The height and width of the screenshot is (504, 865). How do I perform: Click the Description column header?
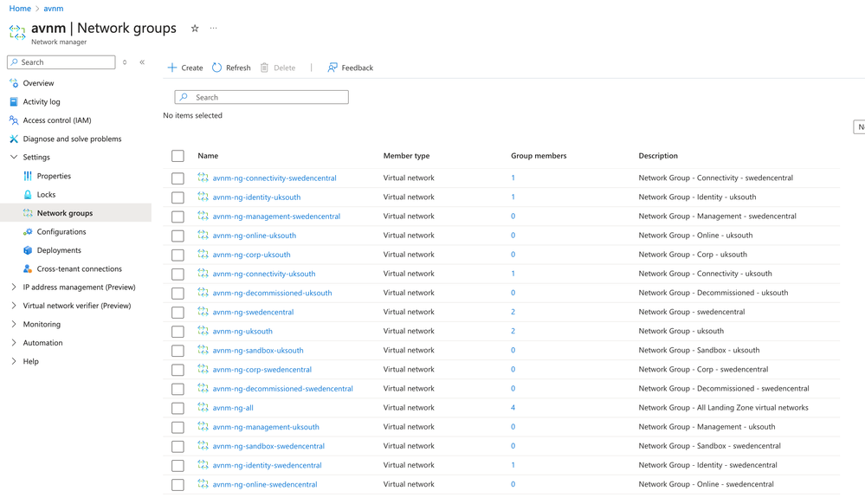(658, 156)
